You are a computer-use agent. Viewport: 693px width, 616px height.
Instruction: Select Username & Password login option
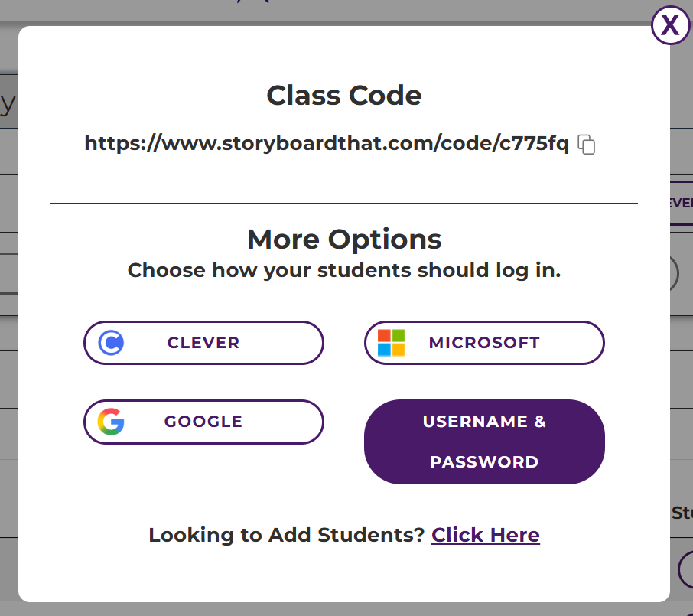point(484,442)
